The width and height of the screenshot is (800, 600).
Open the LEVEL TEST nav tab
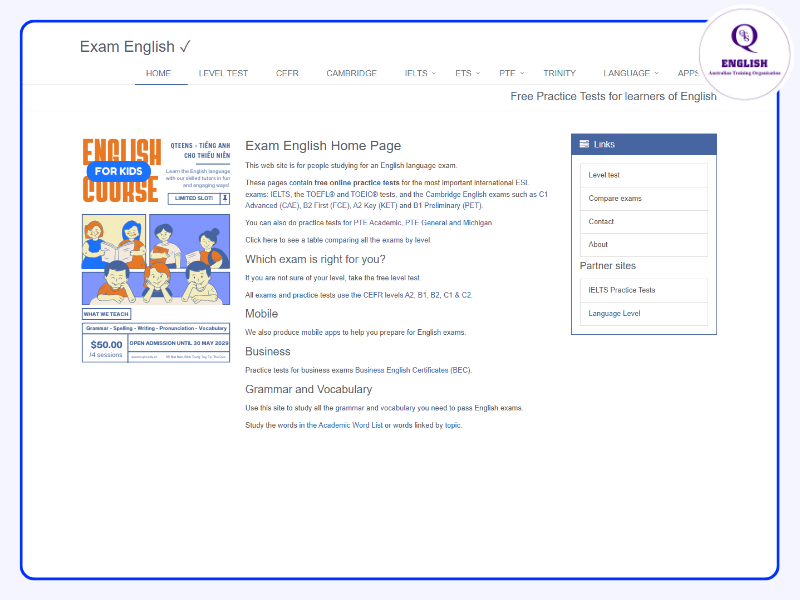[x=223, y=73]
